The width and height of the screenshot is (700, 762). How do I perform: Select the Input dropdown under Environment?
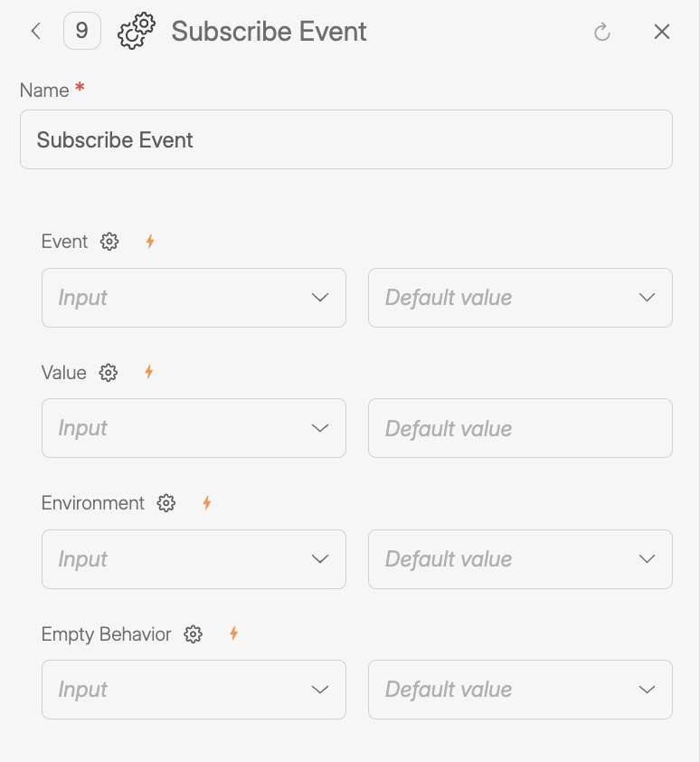194,558
